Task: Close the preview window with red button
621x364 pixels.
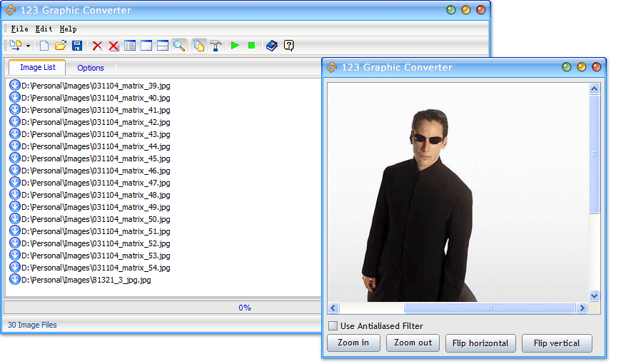Action: 596,67
